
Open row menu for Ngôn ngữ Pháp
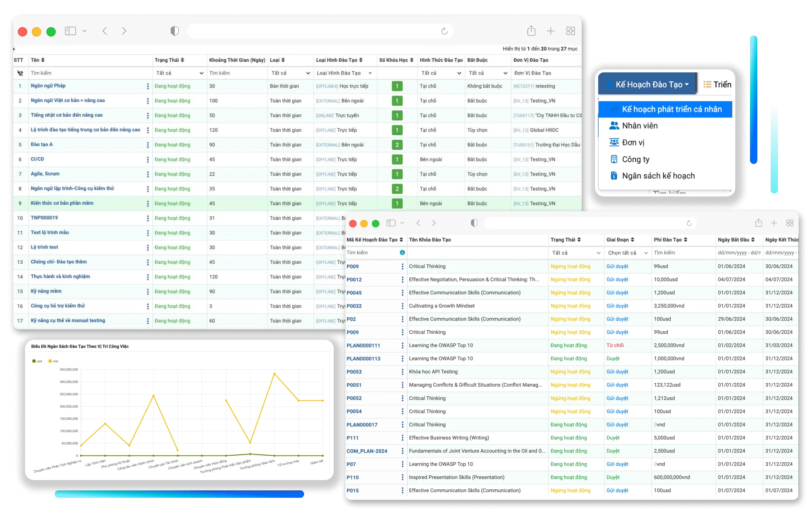tap(148, 86)
